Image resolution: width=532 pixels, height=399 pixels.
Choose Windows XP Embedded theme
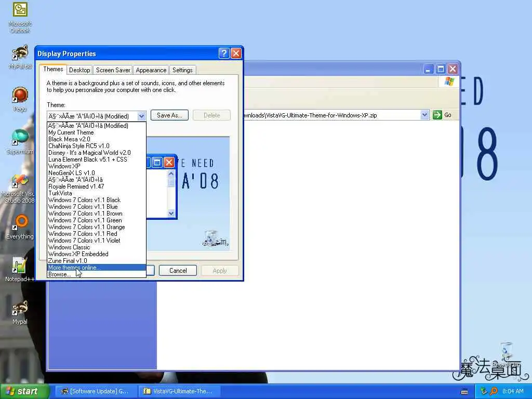pyautogui.click(x=96, y=254)
